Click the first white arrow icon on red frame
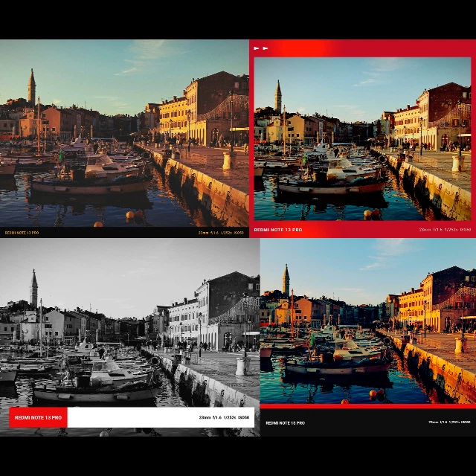 click(256, 48)
